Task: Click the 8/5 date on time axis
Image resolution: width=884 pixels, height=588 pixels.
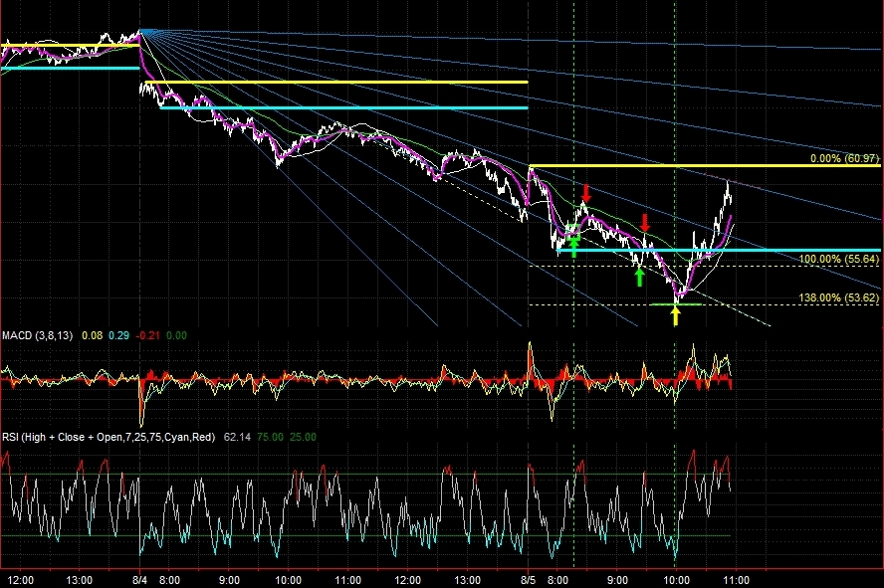Action: (528, 579)
